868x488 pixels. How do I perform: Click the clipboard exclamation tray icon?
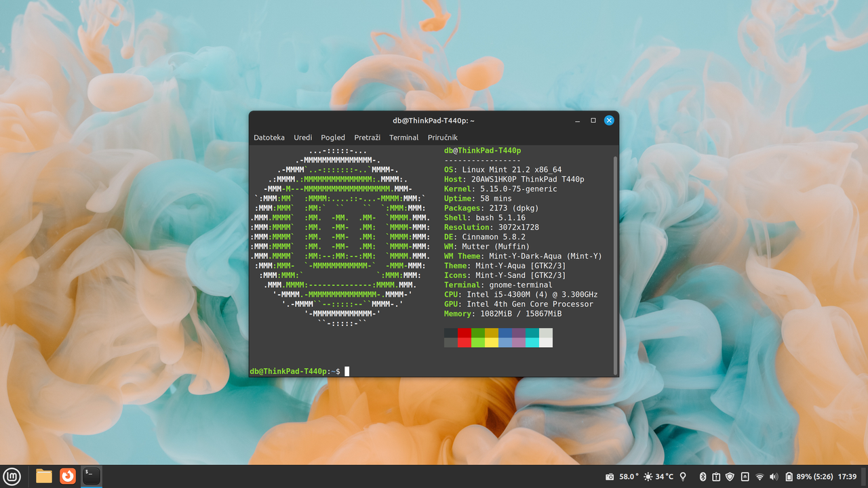[x=716, y=477]
